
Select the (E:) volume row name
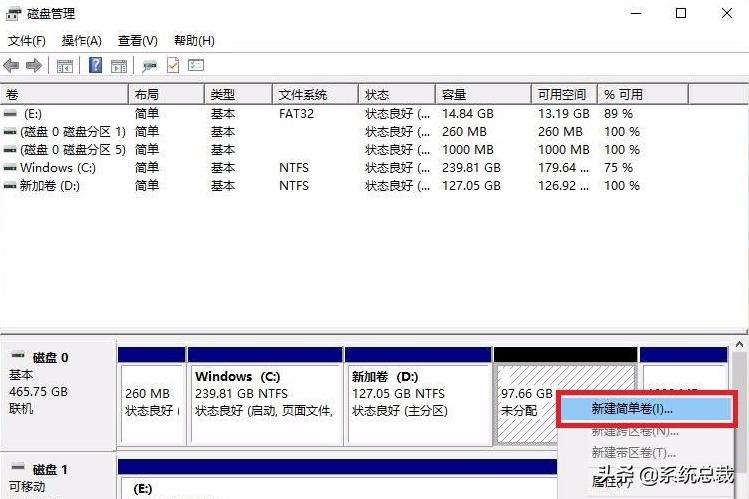[33, 114]
